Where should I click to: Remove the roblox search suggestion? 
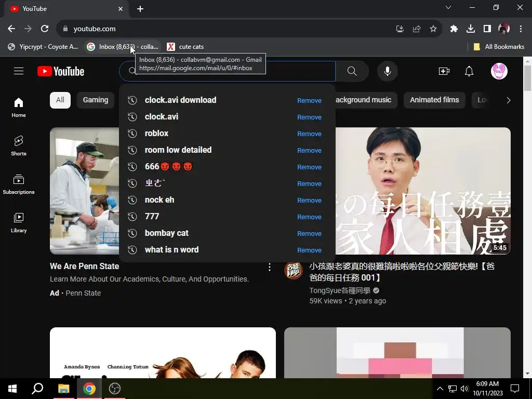(309, 134)
